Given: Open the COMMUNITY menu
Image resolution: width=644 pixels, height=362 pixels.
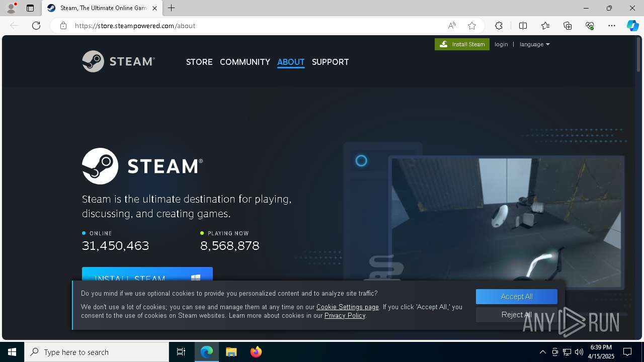Looking at the screenshot, I should click(x=245, y=62).
